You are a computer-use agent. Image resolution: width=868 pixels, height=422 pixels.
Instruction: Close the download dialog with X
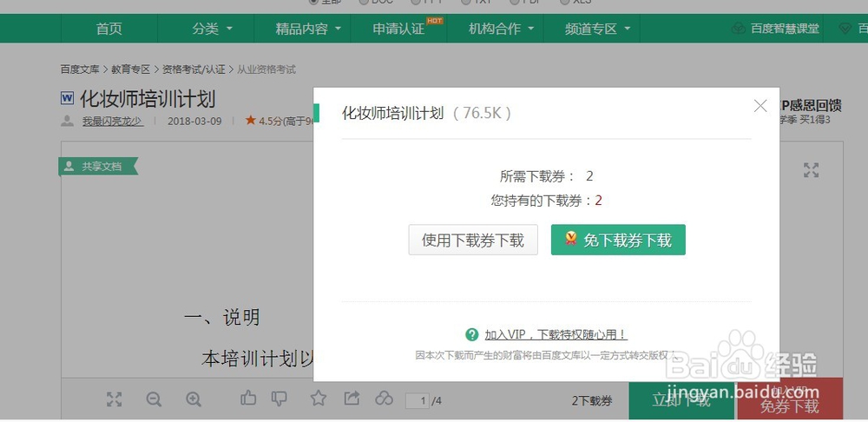[x=760, y=106]
